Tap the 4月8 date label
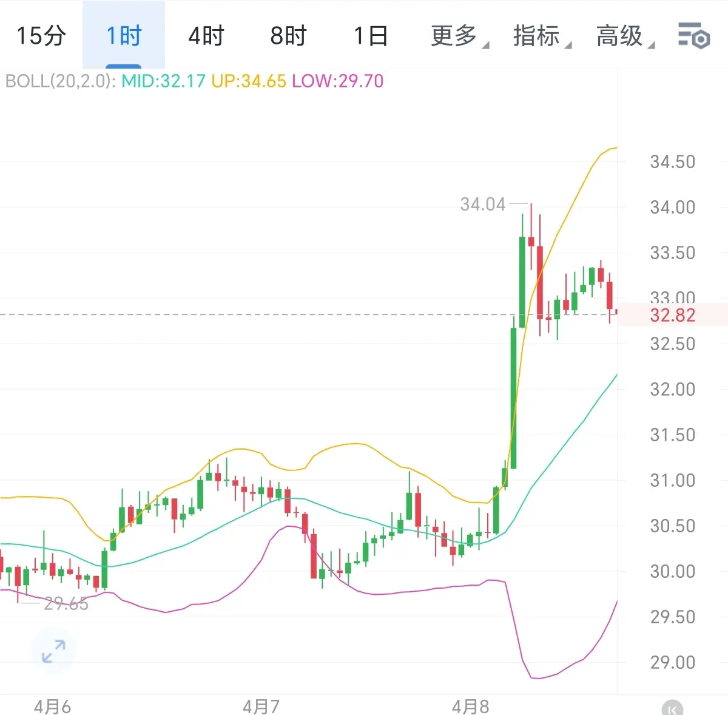 [x=470, y=707]
